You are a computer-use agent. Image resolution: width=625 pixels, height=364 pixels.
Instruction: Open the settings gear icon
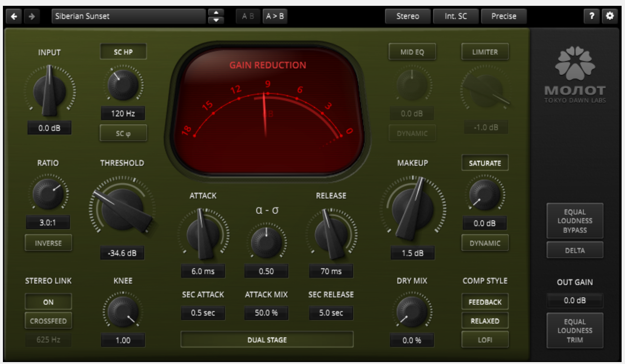pyautogui.click(x=609, y=16)
